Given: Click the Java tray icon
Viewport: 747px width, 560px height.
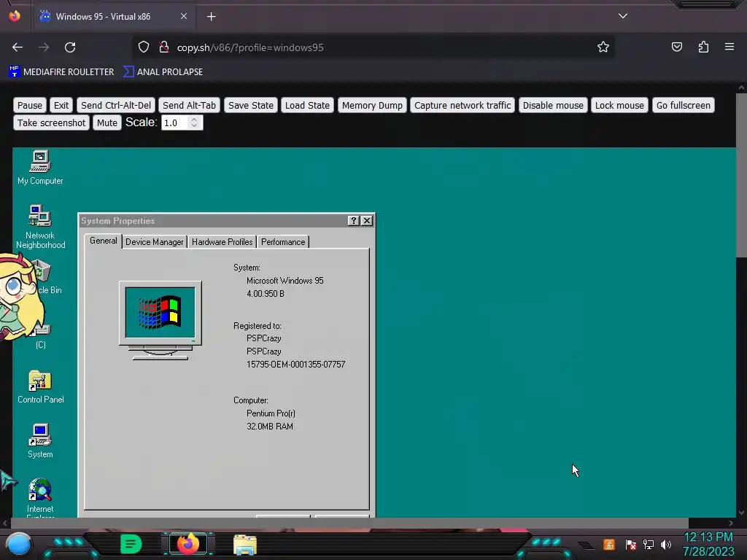Looking at the screenshot, I should [609, 544].
